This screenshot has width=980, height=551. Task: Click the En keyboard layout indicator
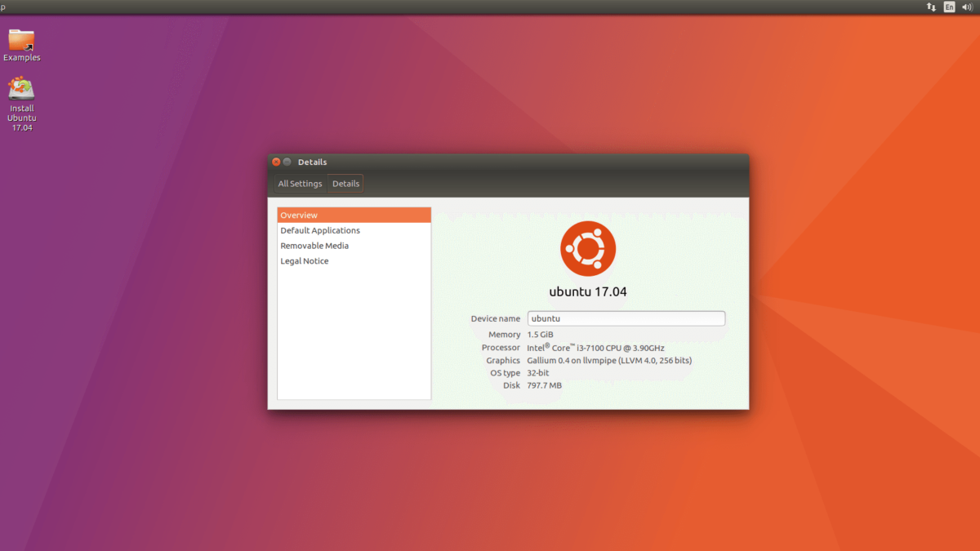pos(949,7)
